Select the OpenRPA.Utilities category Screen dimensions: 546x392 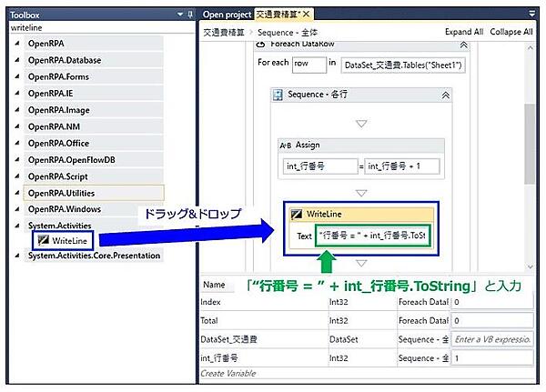(x=94, y=193)
